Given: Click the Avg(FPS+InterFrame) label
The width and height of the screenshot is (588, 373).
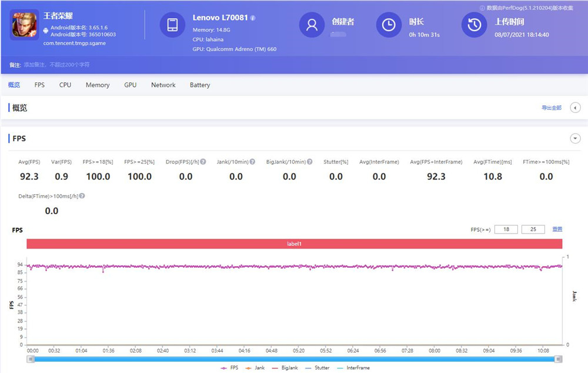Looking at the screenshot, I should (x=436, y=162).
